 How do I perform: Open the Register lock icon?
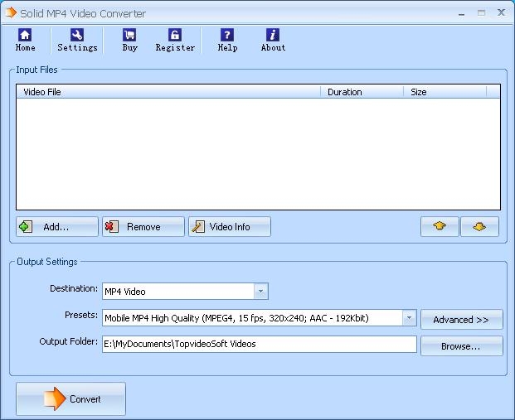[x=175, y=35]
